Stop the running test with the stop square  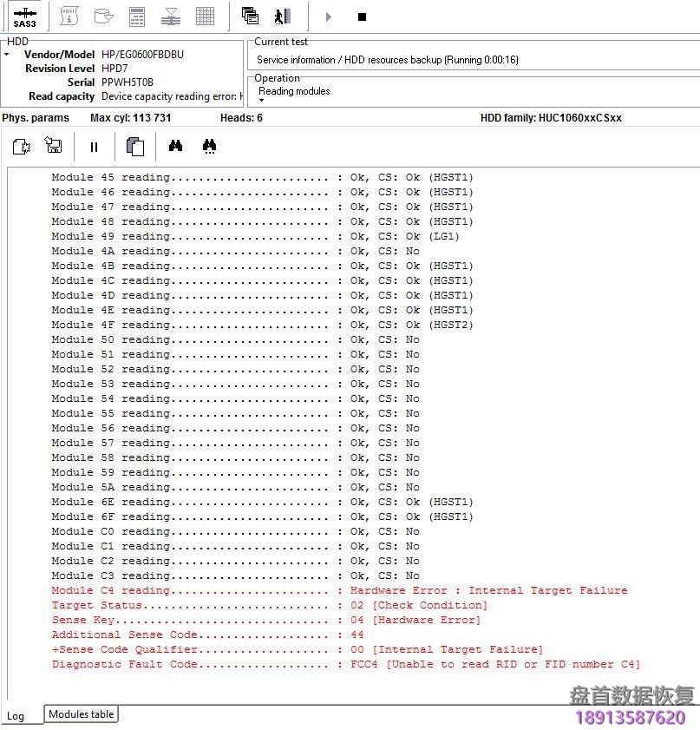coord(361,16)
